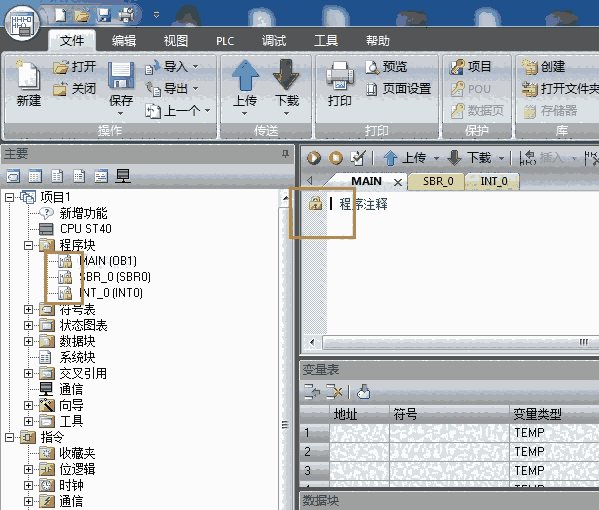This screenshot has width=599, height=510.
Task: Click the Download arrow in ribbon
Action: (286, 75)
